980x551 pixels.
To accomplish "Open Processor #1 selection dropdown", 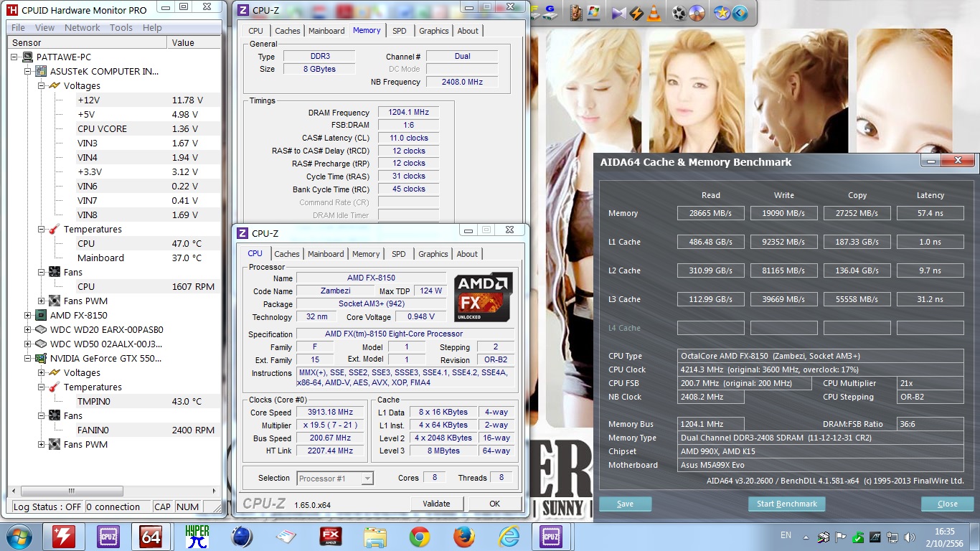I will coord(335,479).
